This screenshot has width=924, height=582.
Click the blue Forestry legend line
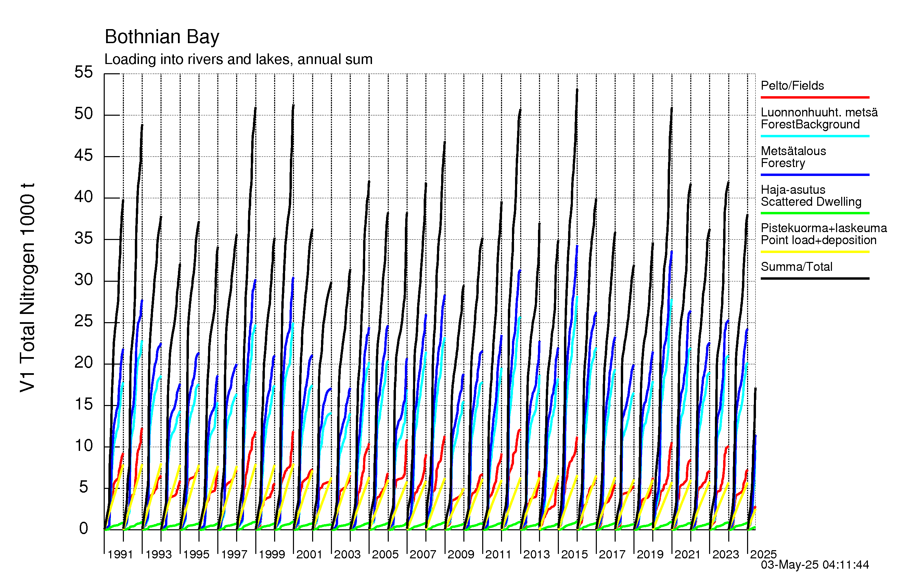[815, 175]
